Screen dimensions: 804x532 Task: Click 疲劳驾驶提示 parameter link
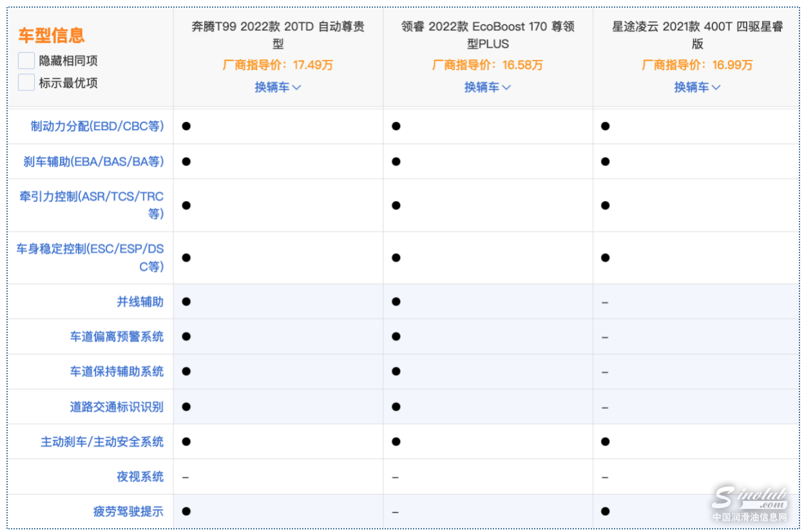click(x=128, y=512)
